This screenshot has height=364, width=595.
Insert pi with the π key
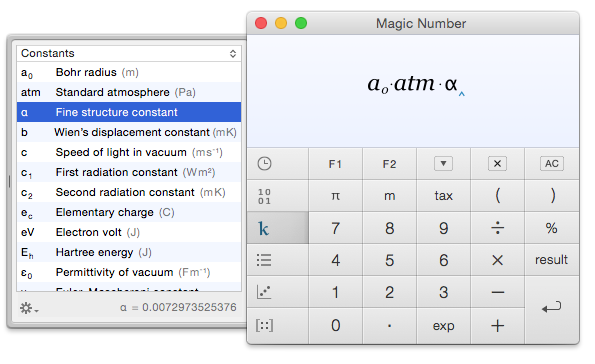[335, 196]
